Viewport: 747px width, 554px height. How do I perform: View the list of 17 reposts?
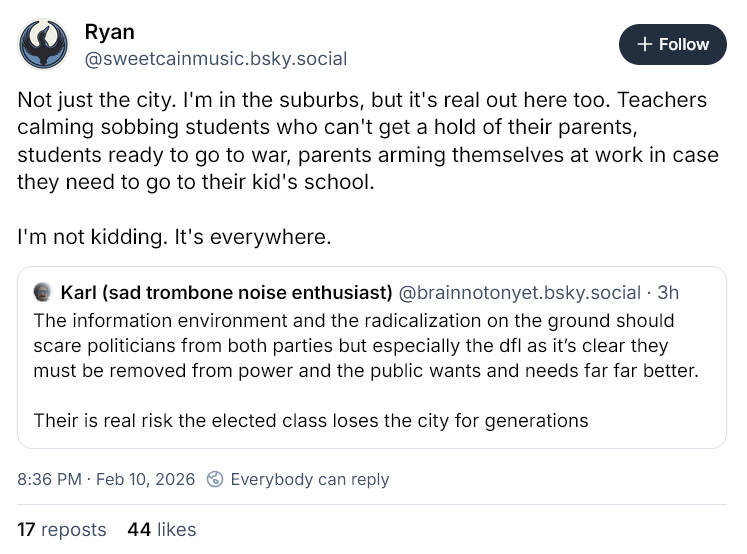[61, 529]
